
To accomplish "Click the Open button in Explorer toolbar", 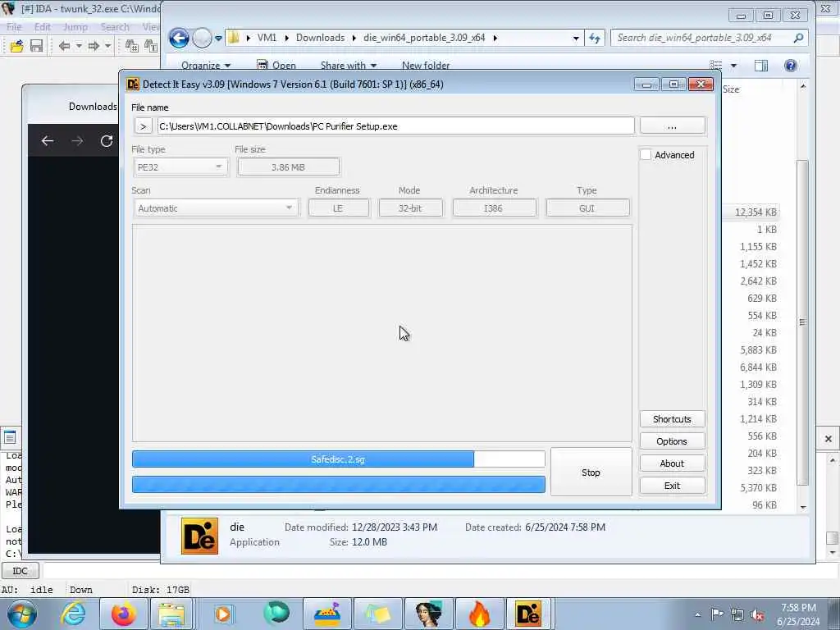I will coord(276,66).
